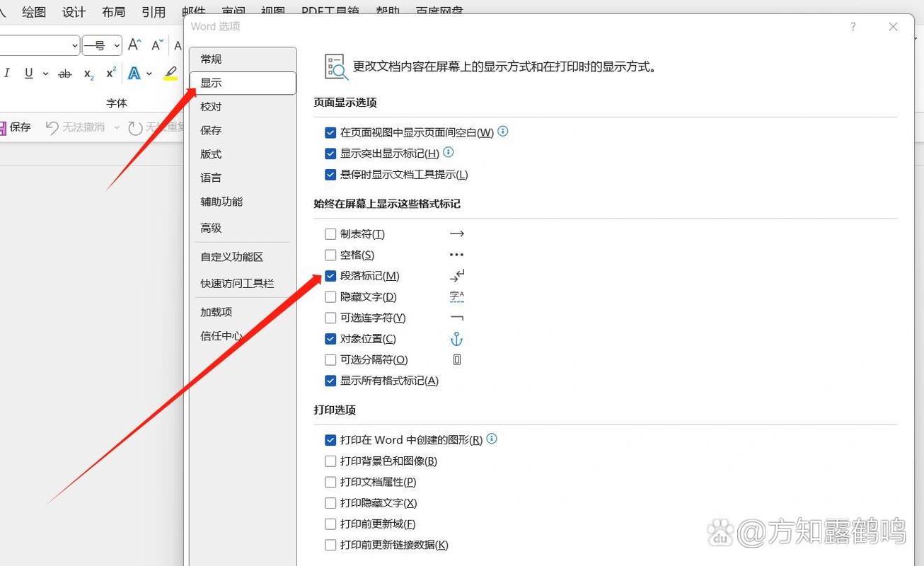Open the 布局 ribbon tab
Viewport: 924px width, 566px height.
tap(113, 12)
